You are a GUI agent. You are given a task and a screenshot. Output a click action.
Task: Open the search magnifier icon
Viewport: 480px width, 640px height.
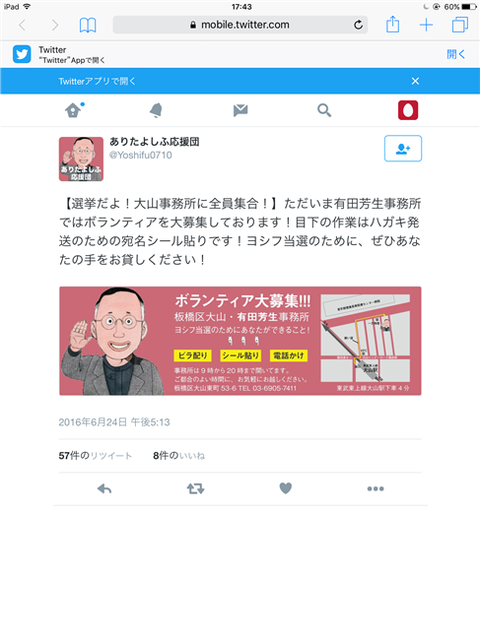pyautogui.click(x=324, y=110)
